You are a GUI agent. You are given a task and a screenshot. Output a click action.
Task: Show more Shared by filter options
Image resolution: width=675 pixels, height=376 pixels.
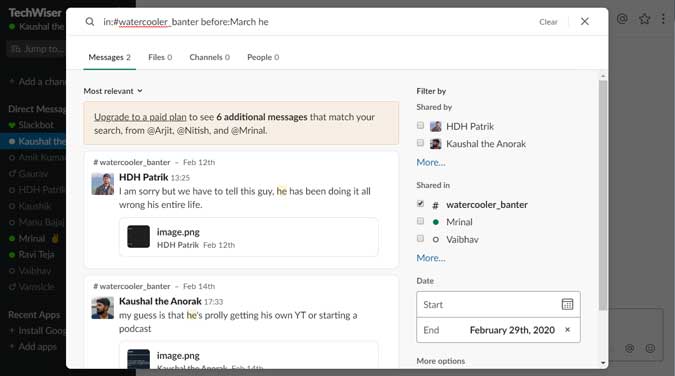pos(430,162)
